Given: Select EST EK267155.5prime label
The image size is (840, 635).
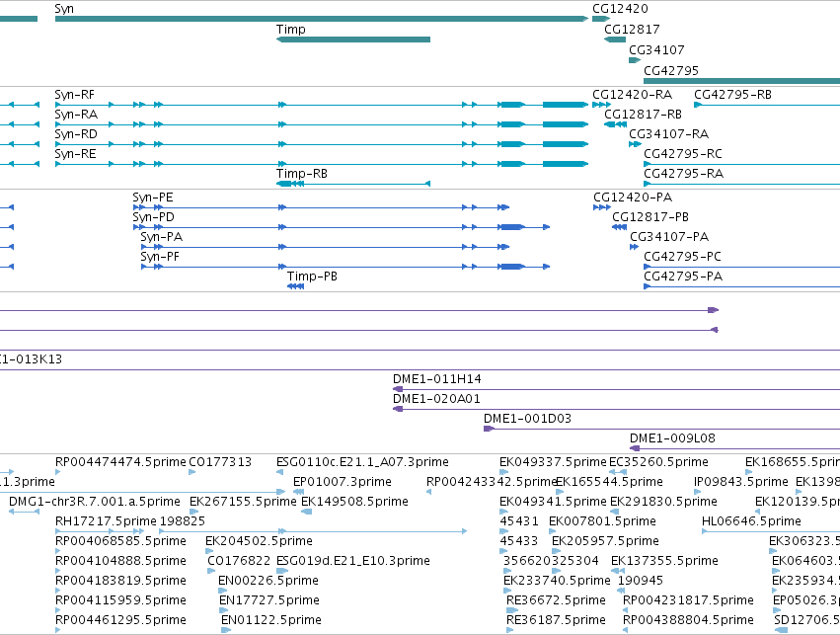Looking at the screenshot, I should click(243, 502).
